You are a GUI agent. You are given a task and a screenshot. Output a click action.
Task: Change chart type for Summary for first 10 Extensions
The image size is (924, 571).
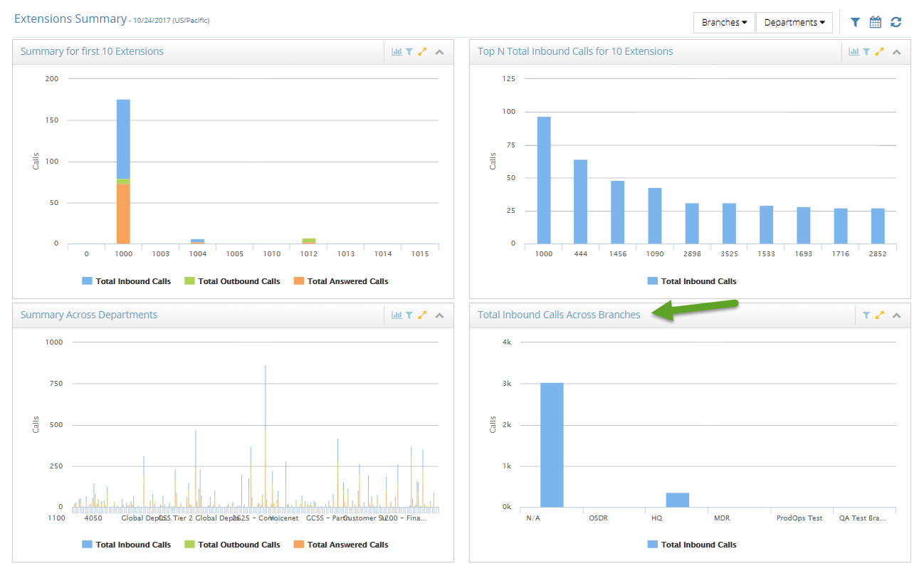(x=397, y=52)
